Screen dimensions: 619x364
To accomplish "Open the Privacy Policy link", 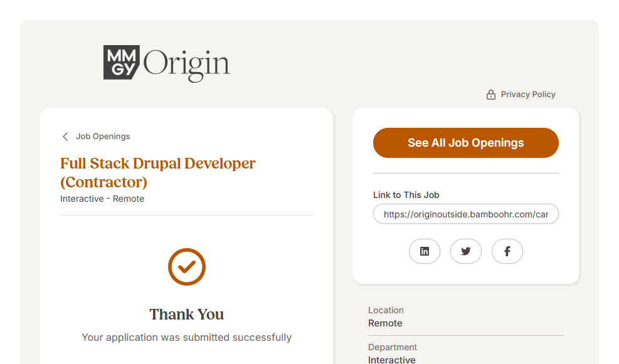I will click(528, 95).
